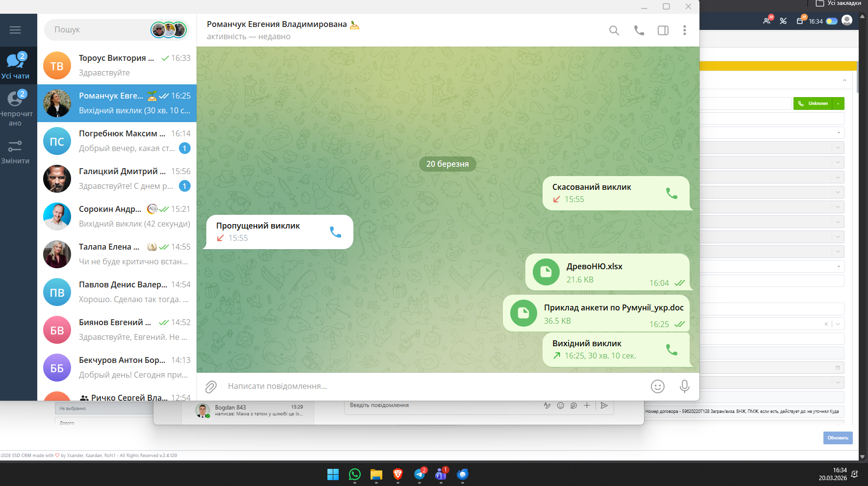This screenshot has height=486, width=868.
Task: Open the Романчук Евгения Владимирована profile from the header
Action: [277, 24]
